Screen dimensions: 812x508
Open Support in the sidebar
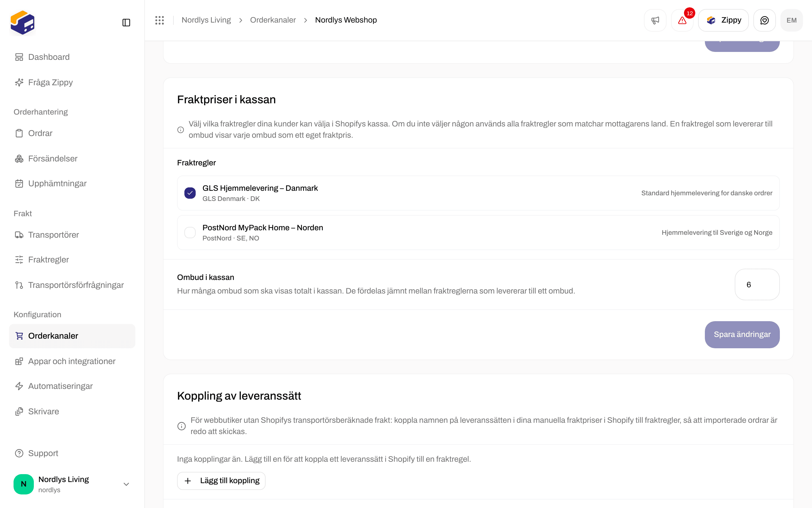(72, 453)
